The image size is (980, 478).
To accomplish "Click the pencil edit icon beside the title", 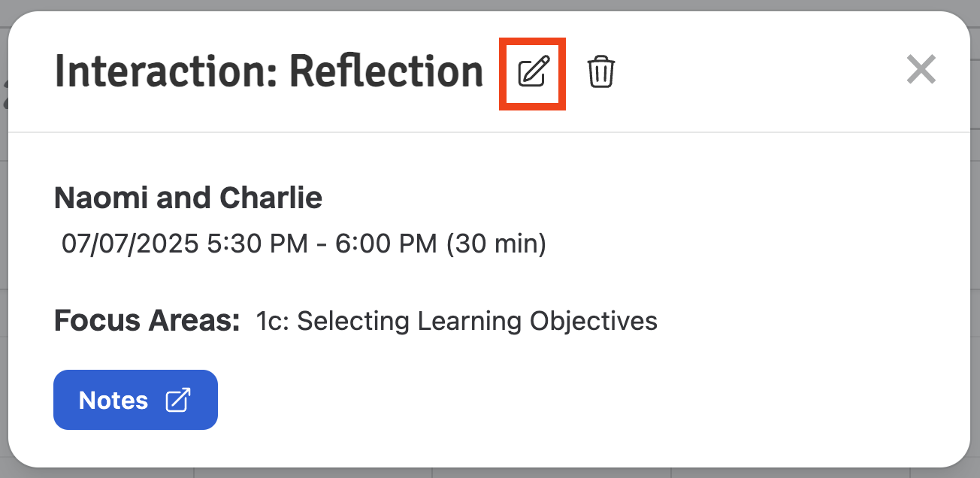I will pyautogui.click(x=534, y=71).
